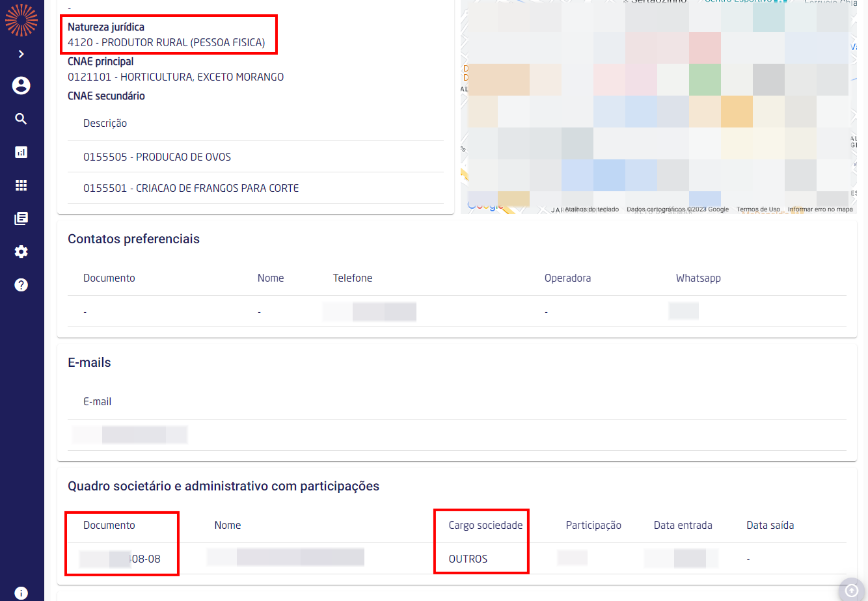Open the library collections sidebar icon
This screenshot has width=868, height=601.
(21, 219)
